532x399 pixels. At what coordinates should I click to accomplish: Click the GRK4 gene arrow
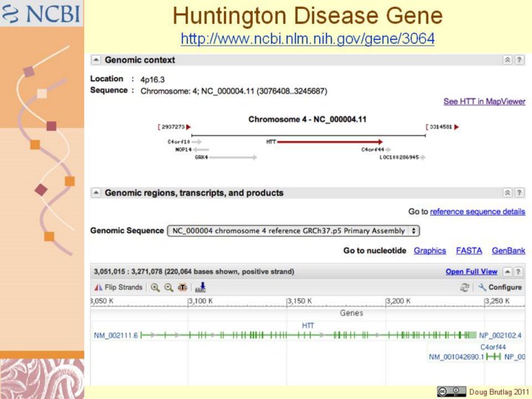[233, 157]
